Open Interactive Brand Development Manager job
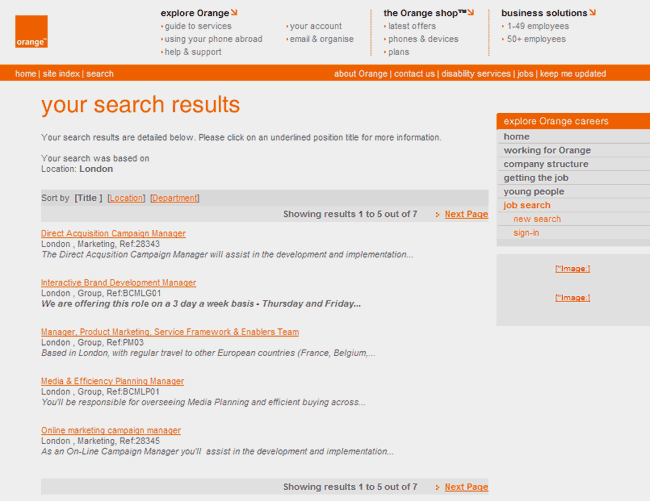Screen dimensions: 650x501 119,283
